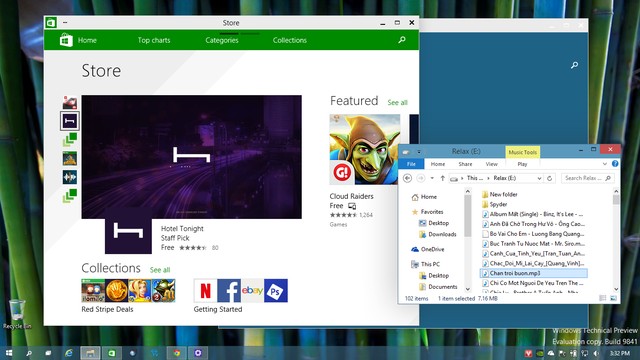640x360 pixels.
Task: Expand the address bar history dropdown
Action: pyautogui.click(x=539, y=178)
